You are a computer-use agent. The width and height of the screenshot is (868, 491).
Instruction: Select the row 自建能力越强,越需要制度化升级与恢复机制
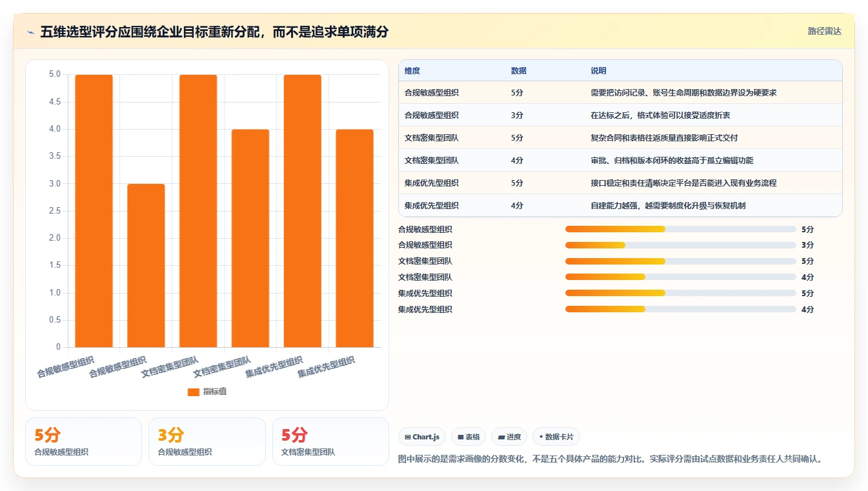coord(620,206)
